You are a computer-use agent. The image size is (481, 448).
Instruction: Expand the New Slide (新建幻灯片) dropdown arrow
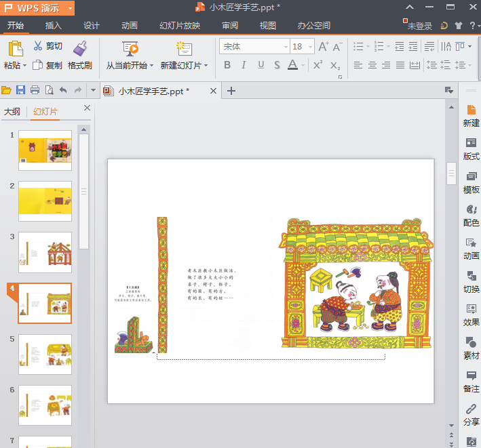[x=206, y=66]
